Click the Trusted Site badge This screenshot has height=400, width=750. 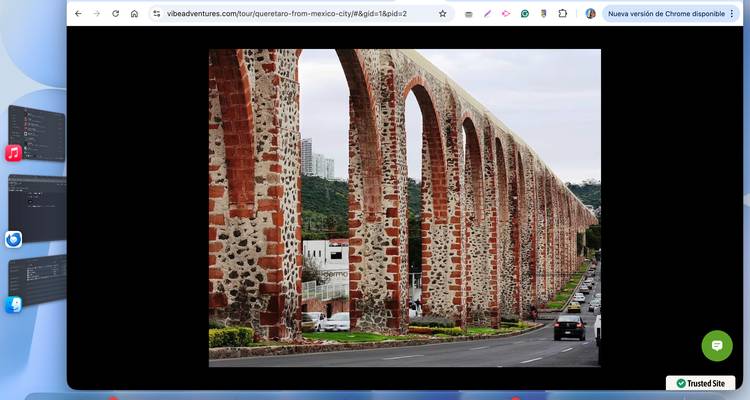coord(700,383)
